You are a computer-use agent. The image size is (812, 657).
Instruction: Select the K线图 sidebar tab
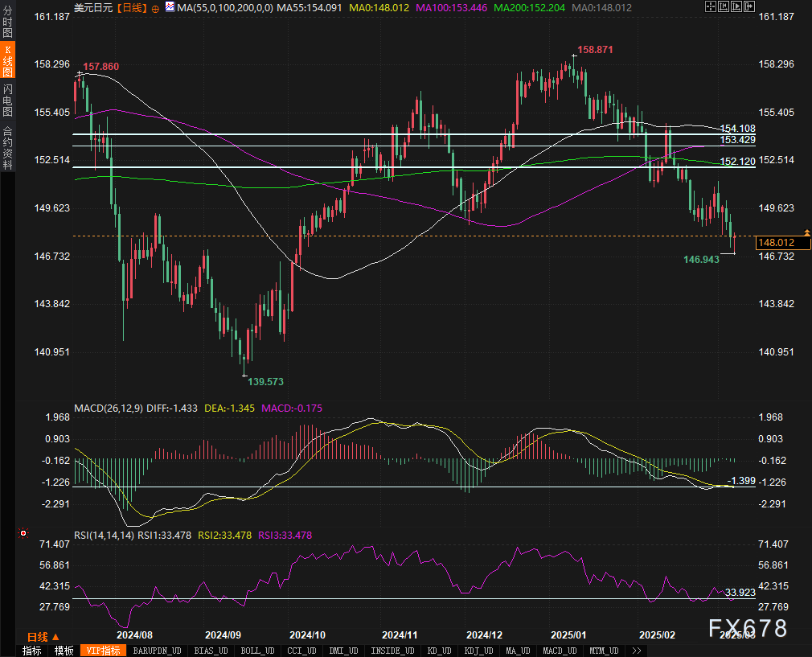[x=7, y=60]
